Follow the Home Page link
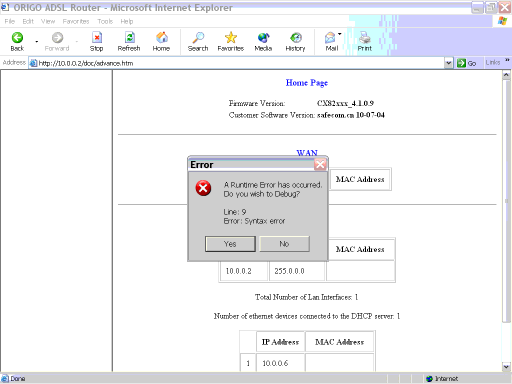 click(x=307, y=83)
